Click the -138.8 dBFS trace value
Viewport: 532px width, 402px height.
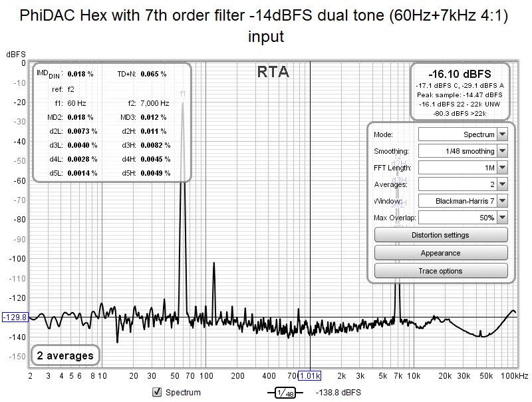(338, 393)
